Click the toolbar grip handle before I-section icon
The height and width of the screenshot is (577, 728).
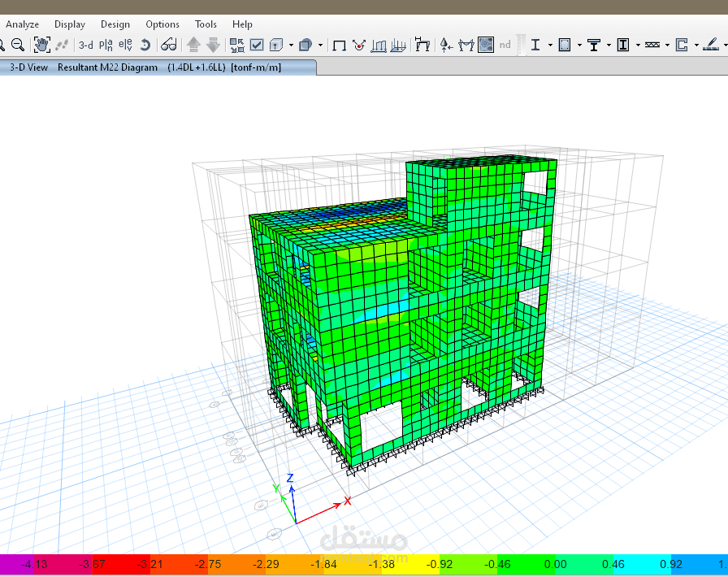(x=522, y=45)
